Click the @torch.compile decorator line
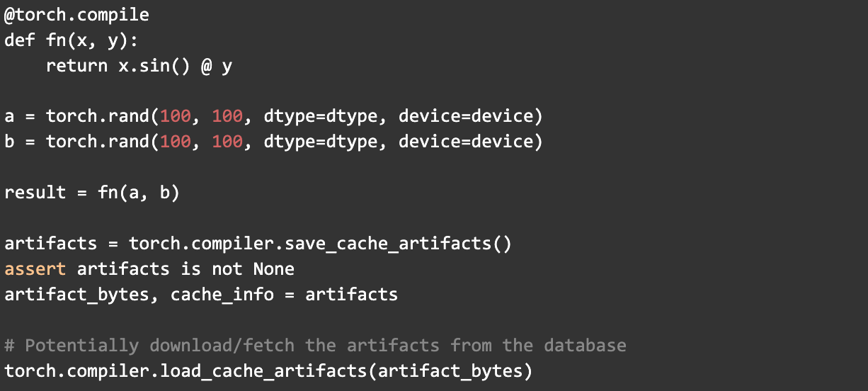 76,14
